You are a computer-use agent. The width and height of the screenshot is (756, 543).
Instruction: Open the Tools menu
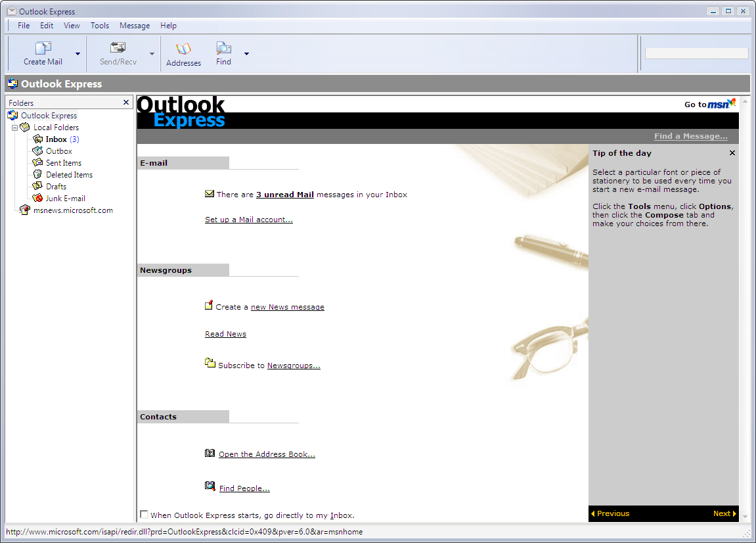pyautogui.click(x=100, y=26)
